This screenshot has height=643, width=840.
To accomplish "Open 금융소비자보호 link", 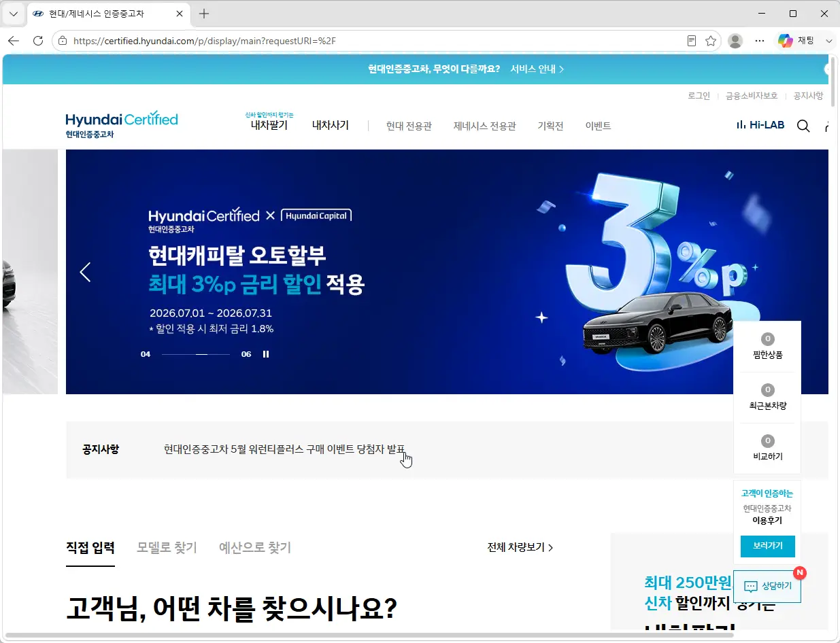I will [x=752, y=96].
